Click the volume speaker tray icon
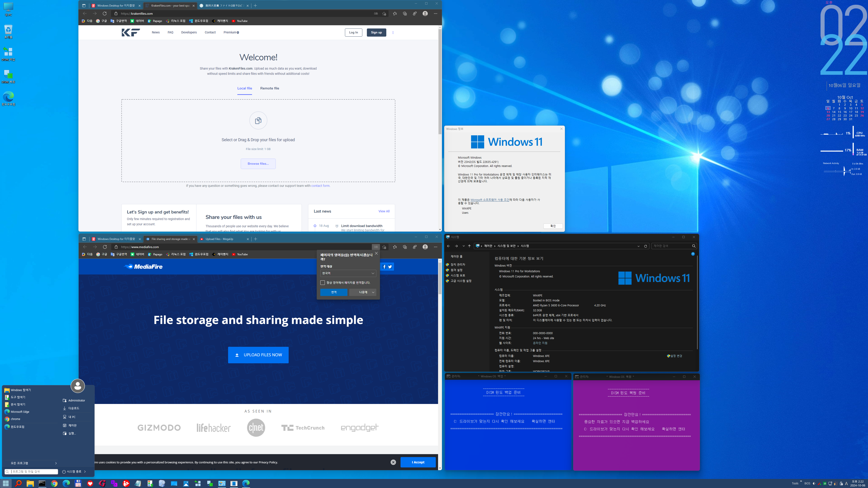The width and height of the screenshot is (868, 488). 814,483
